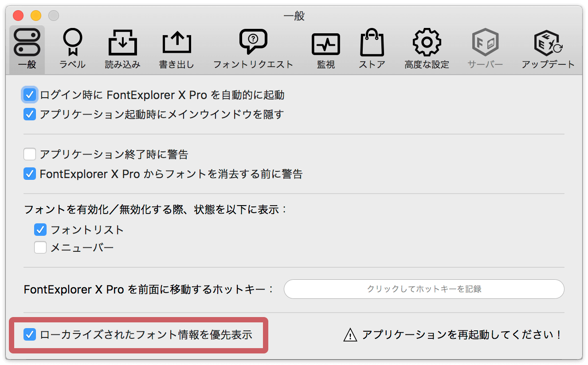The height and width of the screenshot is (365, 588).
Task: Open the フォントリクエスト preferences pane
Action: [x=253, y=49]
